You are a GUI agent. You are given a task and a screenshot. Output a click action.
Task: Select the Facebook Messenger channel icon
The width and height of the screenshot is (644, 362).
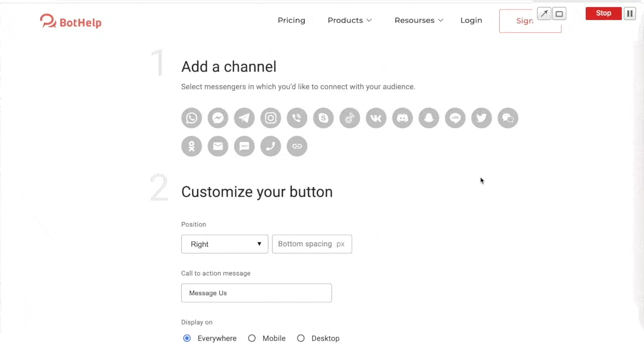pos(218,118)
